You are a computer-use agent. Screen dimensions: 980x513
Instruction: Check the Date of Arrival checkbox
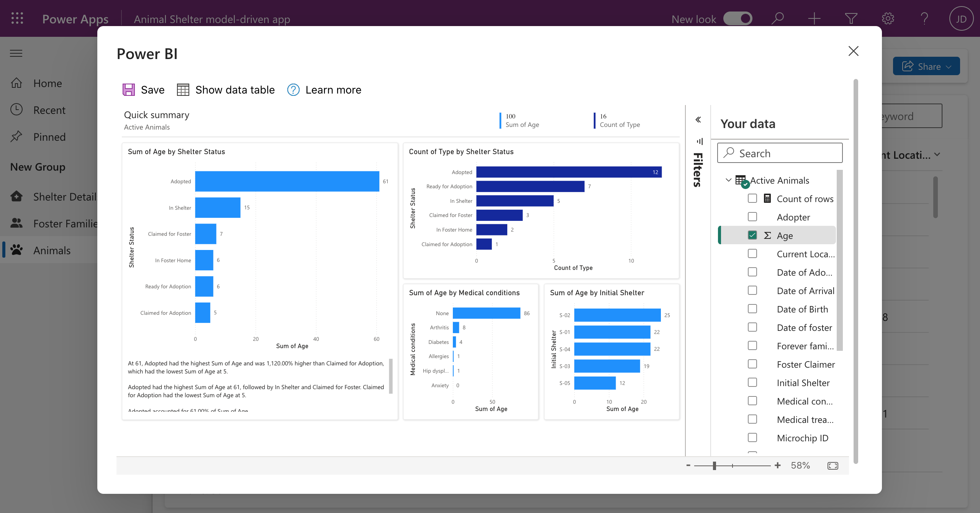click(752, 291)
